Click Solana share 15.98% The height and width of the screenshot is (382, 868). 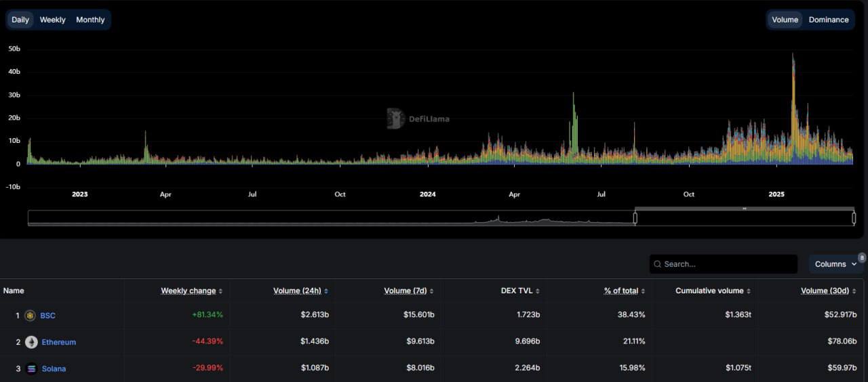pos(631,368)
